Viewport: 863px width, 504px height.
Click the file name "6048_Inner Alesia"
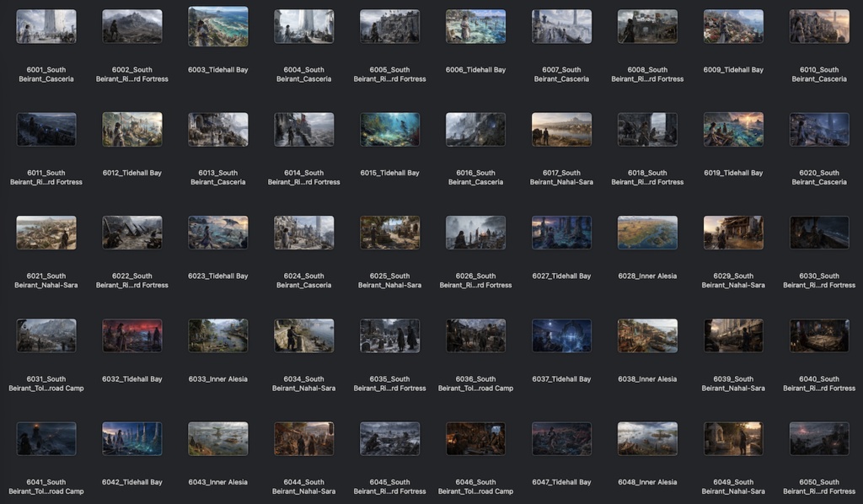point(647,482)
